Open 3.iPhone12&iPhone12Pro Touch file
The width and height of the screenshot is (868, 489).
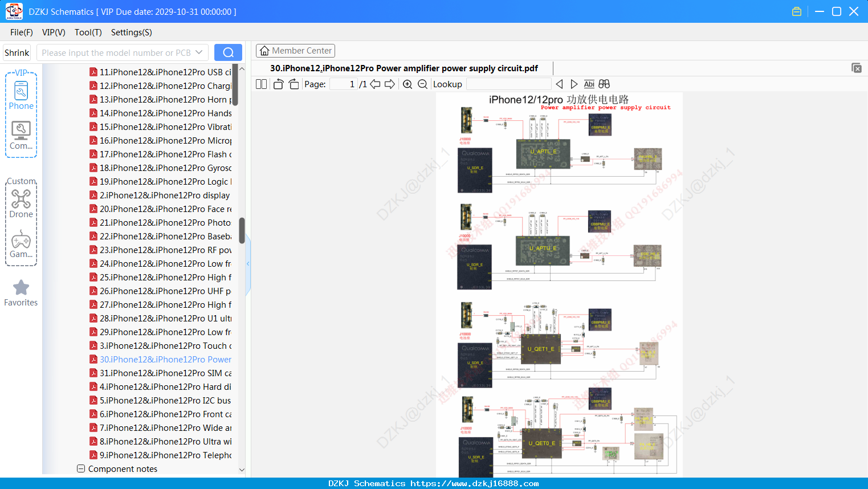[165, 345]
